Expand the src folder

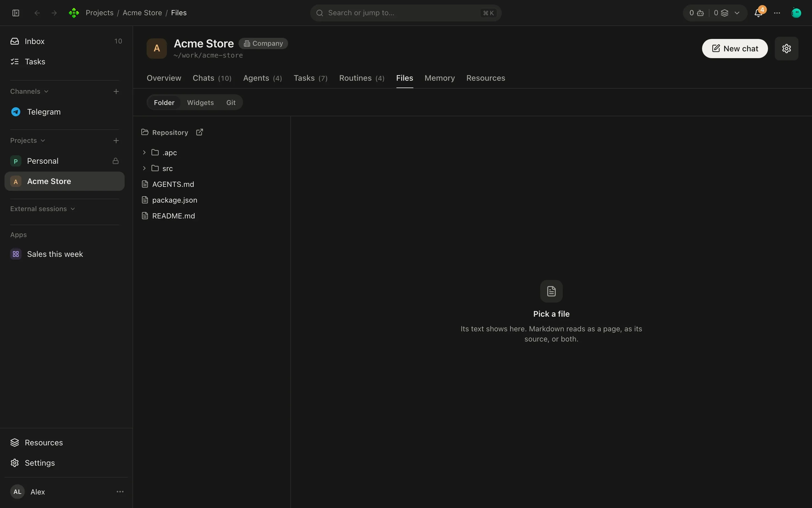[x=144, y=168]
